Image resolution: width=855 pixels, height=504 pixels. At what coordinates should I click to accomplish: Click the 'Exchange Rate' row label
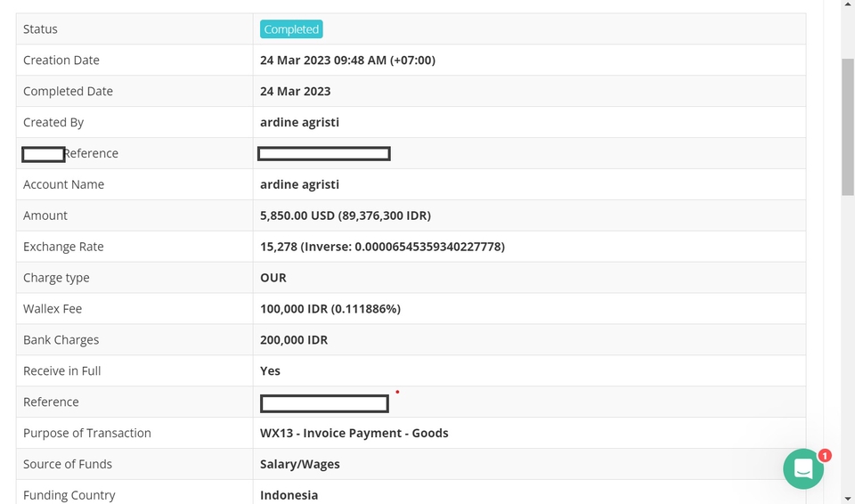pyautogui.click(x=63, y=247)
